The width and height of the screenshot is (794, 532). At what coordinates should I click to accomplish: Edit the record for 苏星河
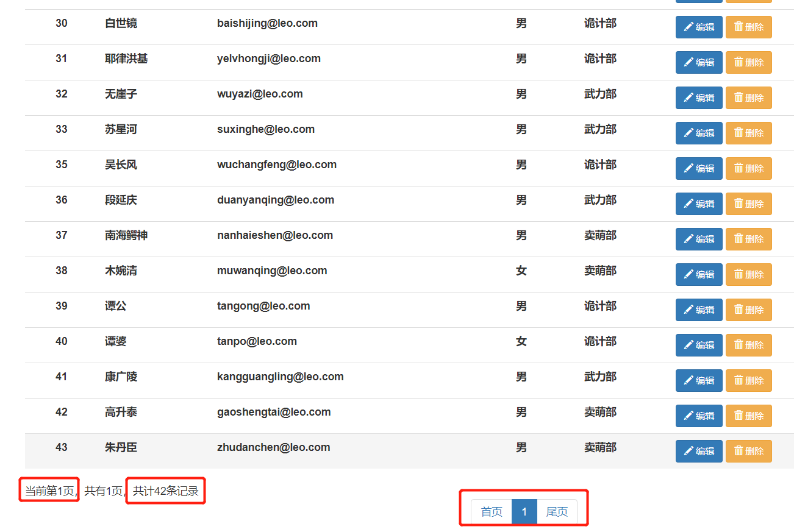pyautogui.click(x=699, y=133)
